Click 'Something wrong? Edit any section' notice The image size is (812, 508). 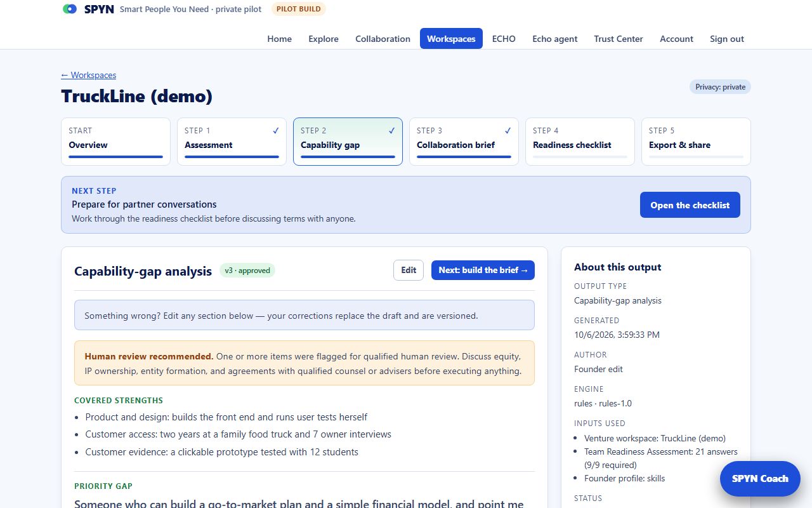pyautogui.click(x=304, y=315)
